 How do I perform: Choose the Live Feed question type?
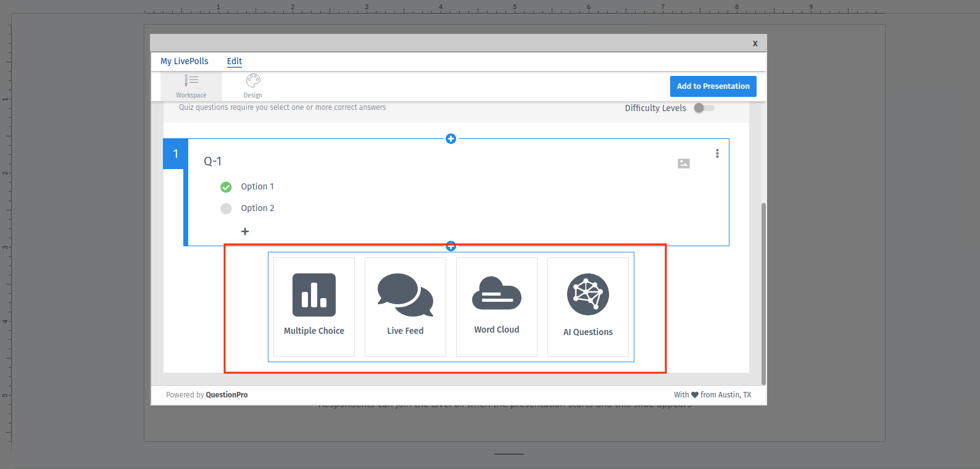click(x=405, y=307)
